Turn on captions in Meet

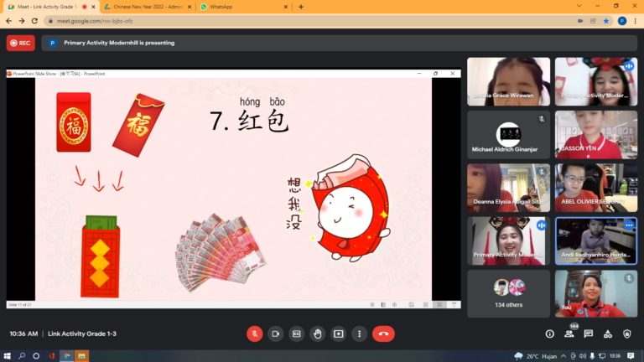click(x=296, y=334)
